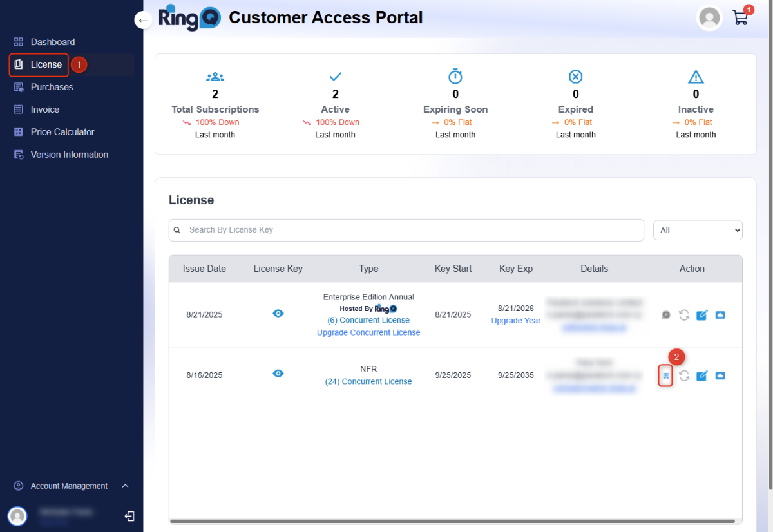Collapse the sidebar with the back arrow
This screenshot has width=773, height=532.
[x=143, y=20]
